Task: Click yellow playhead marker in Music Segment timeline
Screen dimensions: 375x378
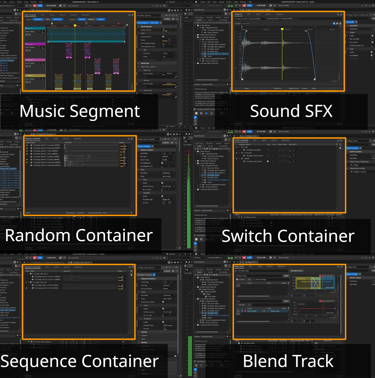Action: click(x=75, y=26)
